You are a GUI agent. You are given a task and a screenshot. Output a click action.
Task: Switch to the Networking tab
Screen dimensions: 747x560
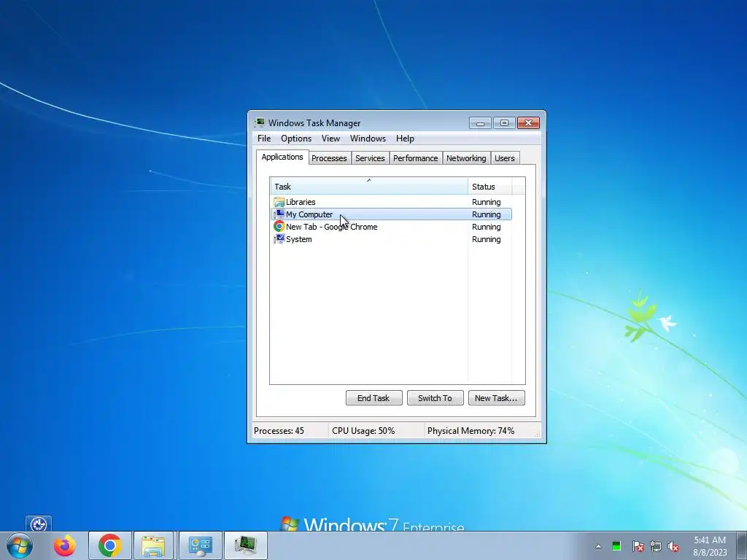[x=466, y=158]
